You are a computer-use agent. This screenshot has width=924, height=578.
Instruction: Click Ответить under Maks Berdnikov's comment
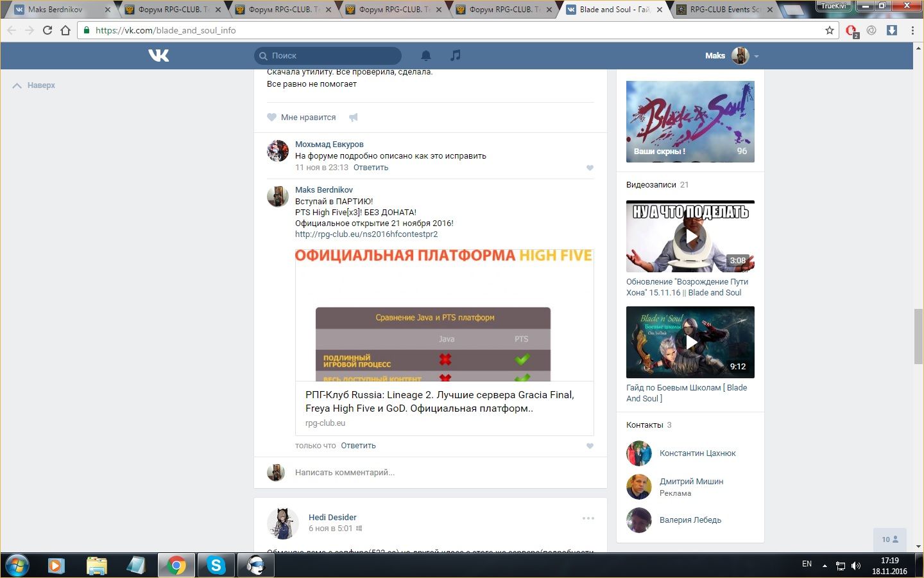[358, 446]
